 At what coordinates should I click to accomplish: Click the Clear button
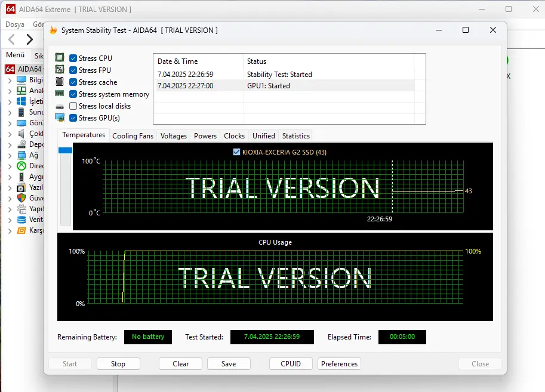(180, 364)
